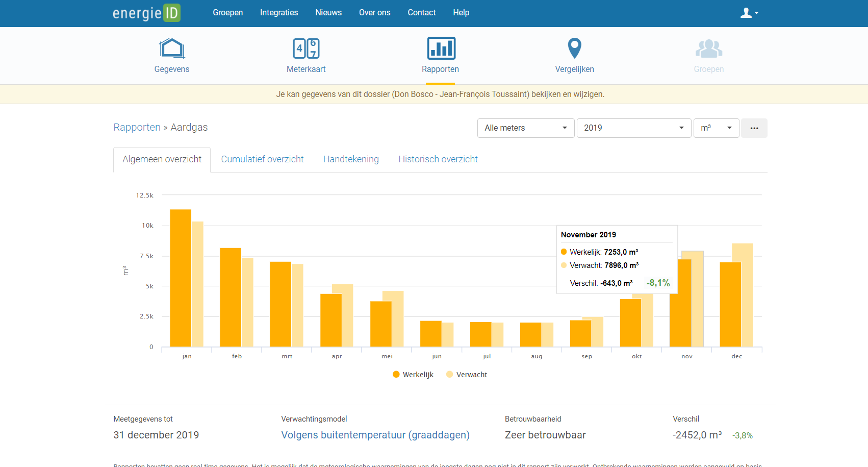
Task: Toggle the Verwacht legend series
Action: coord(467,375)
